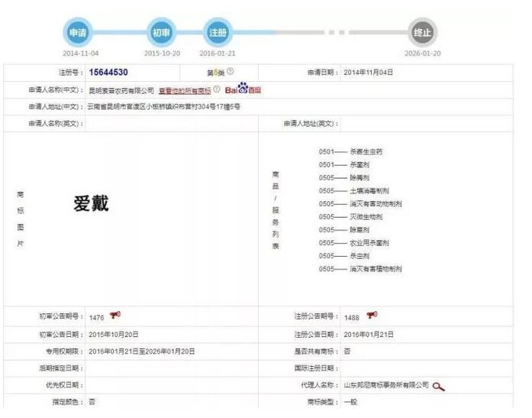Click help icon after 查看他的所有商标 link
The image size is (532, 418).
click(217, 89)
